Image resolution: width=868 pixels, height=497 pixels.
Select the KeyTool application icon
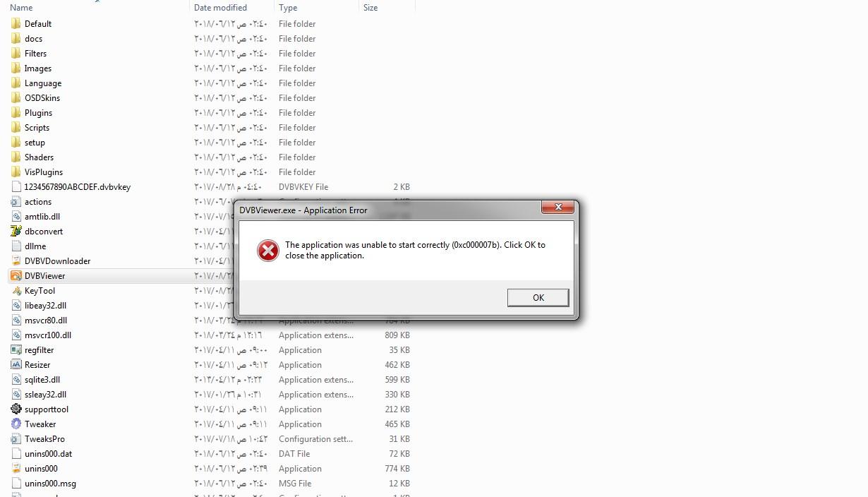pyautogui.click(x=16, y=291)
